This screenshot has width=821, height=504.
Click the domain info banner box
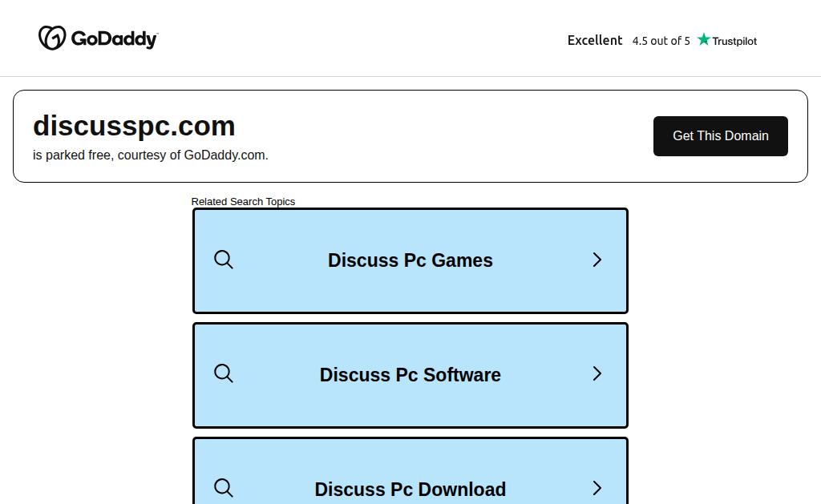click(410, 136)
